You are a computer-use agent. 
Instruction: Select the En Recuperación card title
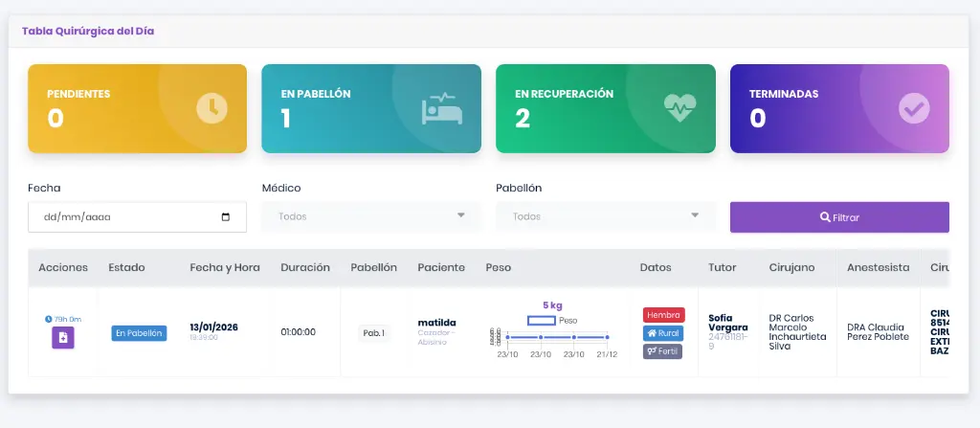[x=565, y=94]
